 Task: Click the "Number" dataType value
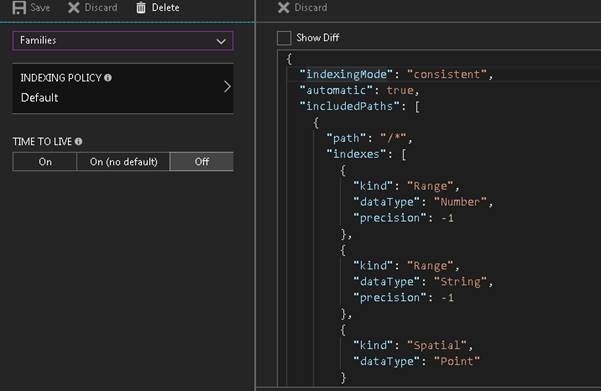pos(460,202)
